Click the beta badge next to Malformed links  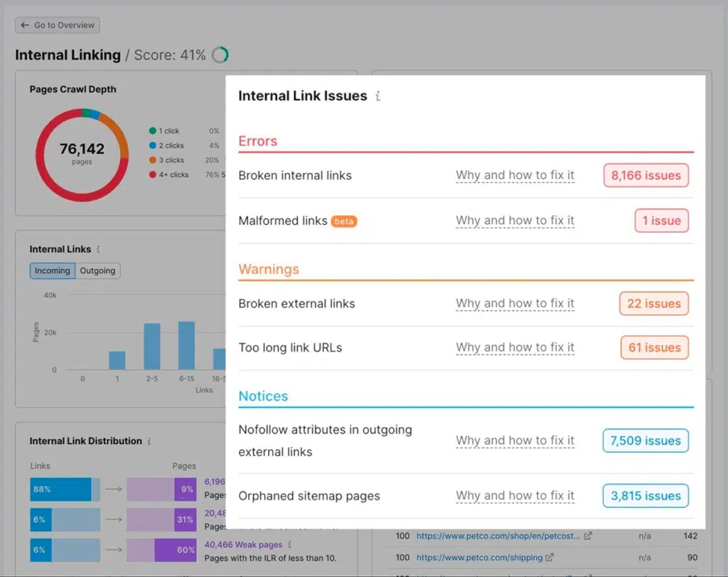[344, 221]
